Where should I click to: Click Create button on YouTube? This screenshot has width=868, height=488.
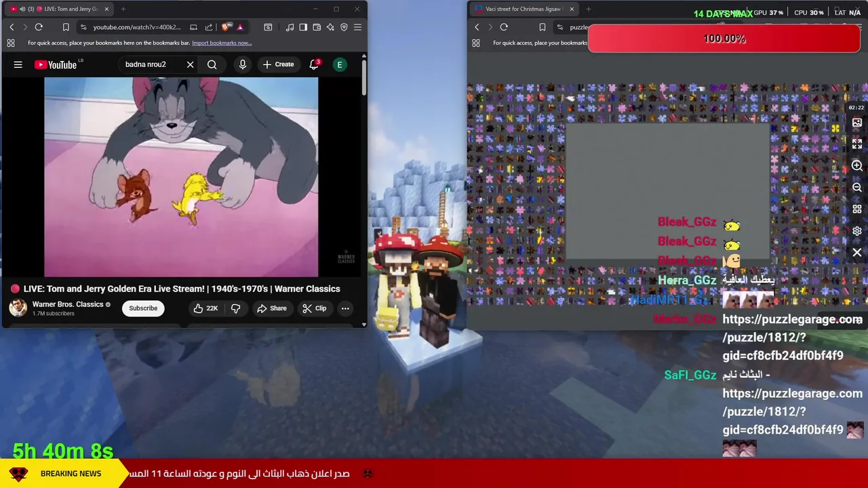tap(278, 64)
